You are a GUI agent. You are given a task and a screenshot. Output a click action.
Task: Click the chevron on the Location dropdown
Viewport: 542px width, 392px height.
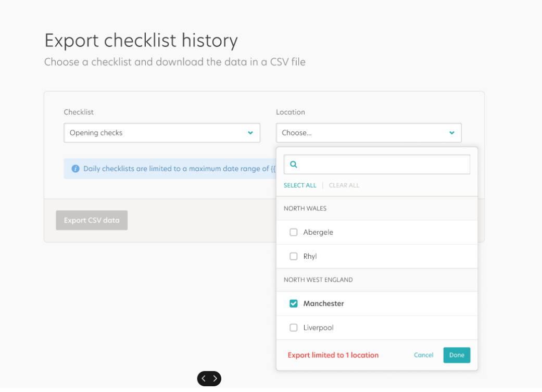coord(451,133)
